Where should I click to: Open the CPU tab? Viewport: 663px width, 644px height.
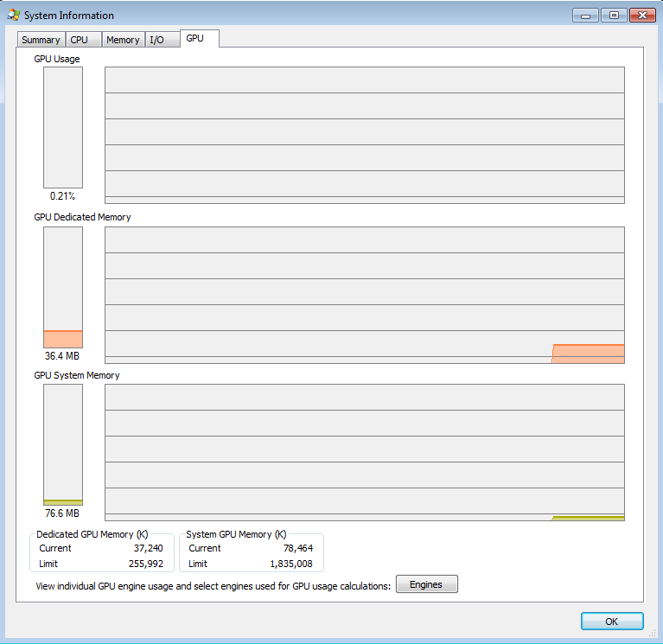(x=80, y=40)
